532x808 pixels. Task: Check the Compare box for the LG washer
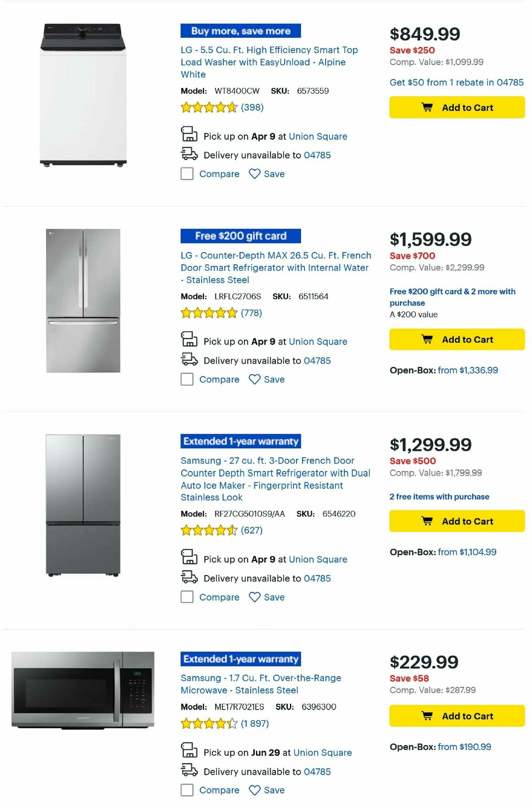pyautogui.click(x=187, y=174)
